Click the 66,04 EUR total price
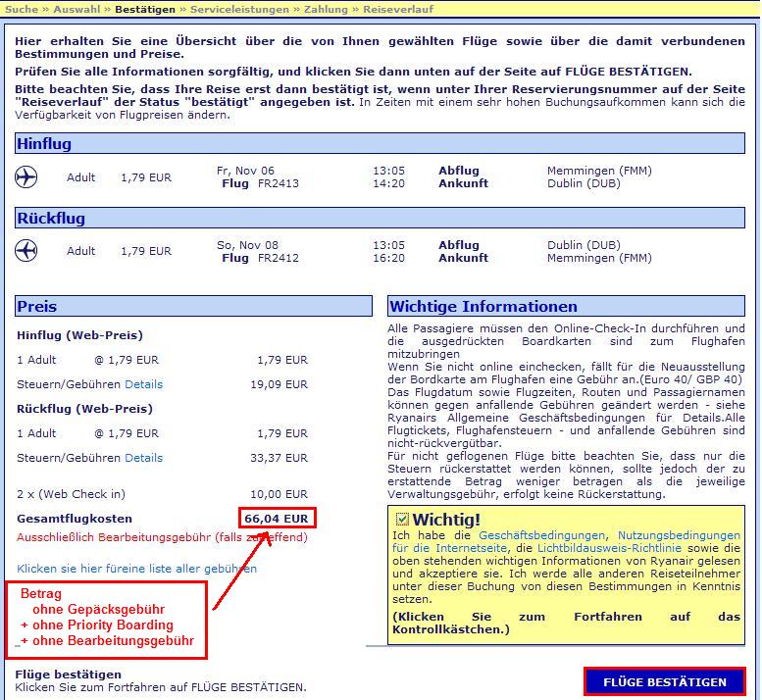 point(279,518)
